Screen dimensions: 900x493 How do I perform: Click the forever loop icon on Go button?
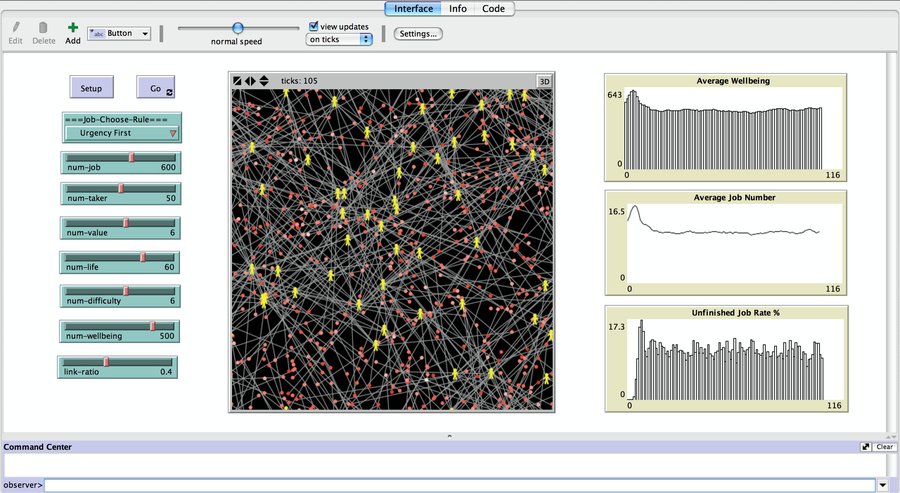click(170, 92)
